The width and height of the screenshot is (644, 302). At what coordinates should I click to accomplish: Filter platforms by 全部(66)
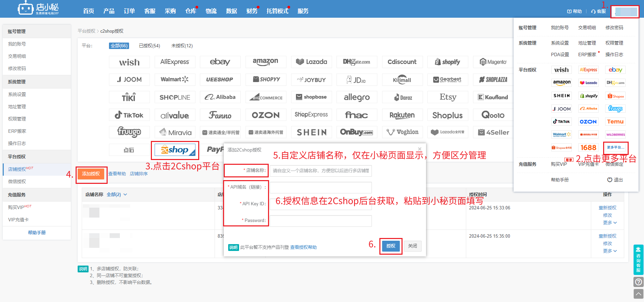click(119, 46)
